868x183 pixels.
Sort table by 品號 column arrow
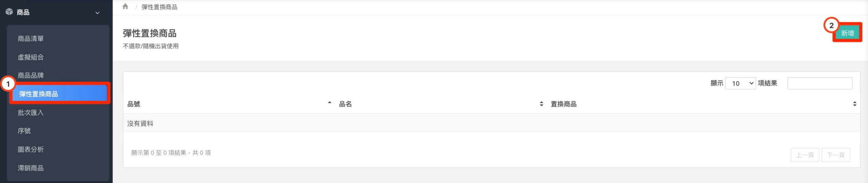coord(329,103)
